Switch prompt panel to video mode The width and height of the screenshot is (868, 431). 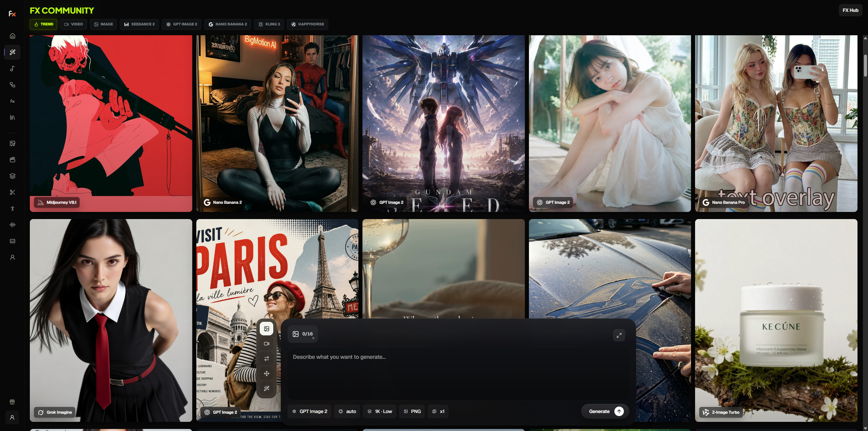[x=267, y=344]
